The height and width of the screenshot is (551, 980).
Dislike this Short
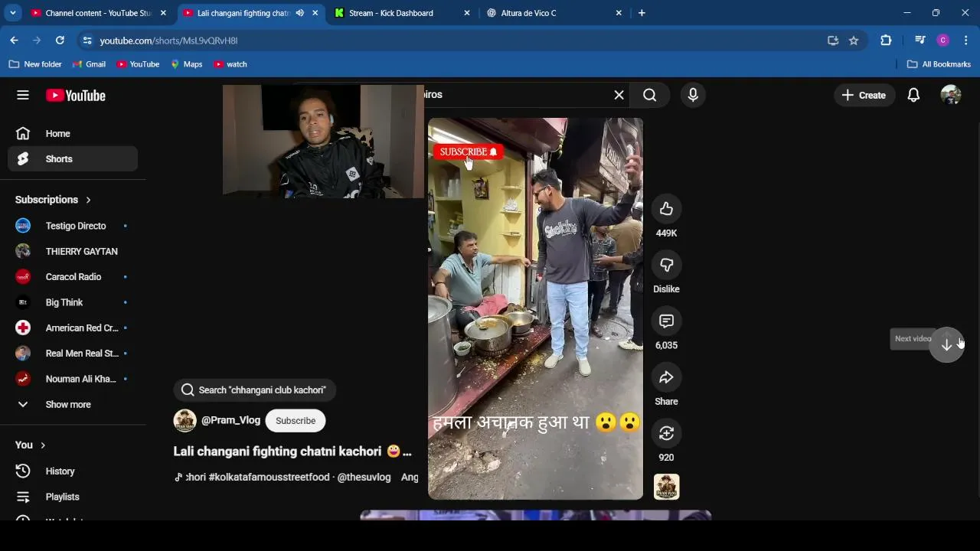click(666, 265)
